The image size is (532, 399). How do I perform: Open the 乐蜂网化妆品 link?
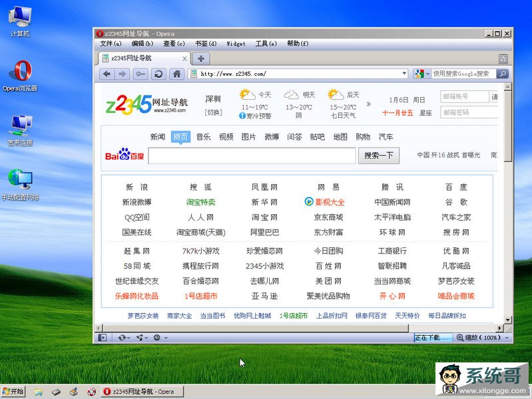(136, 296)
